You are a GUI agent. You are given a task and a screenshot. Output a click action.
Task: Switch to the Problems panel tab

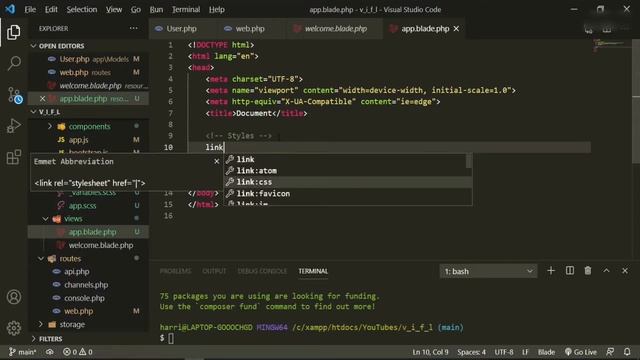point(176,271)
